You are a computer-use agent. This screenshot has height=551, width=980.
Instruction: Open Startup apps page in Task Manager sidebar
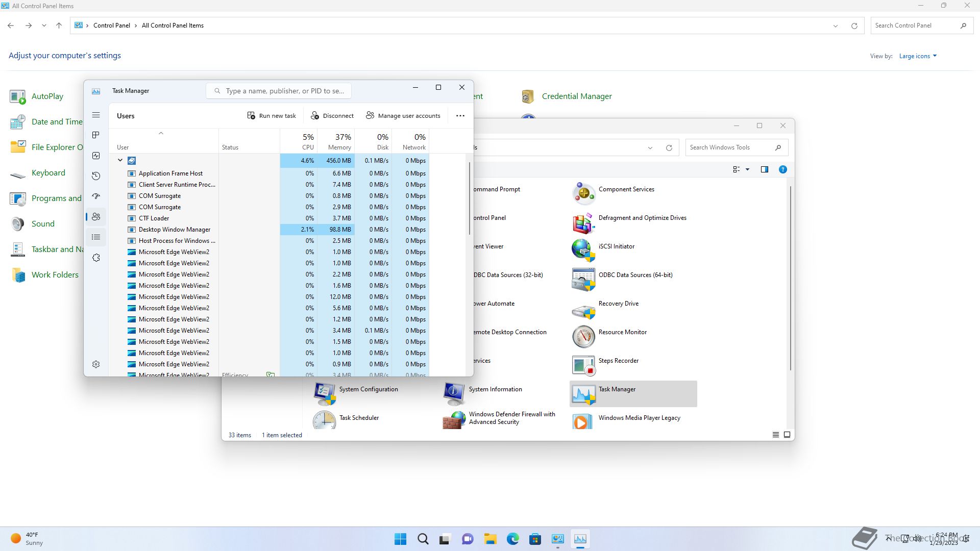[96, 196]
